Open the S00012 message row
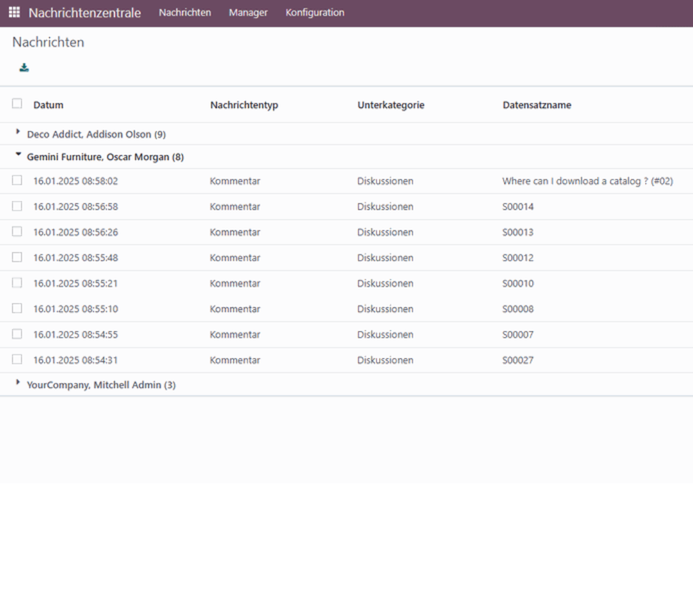 (x=518, y=257)
